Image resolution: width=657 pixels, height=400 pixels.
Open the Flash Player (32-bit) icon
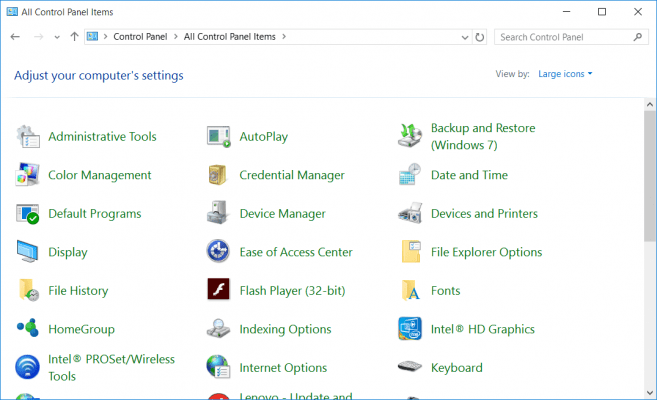[219, 291]
